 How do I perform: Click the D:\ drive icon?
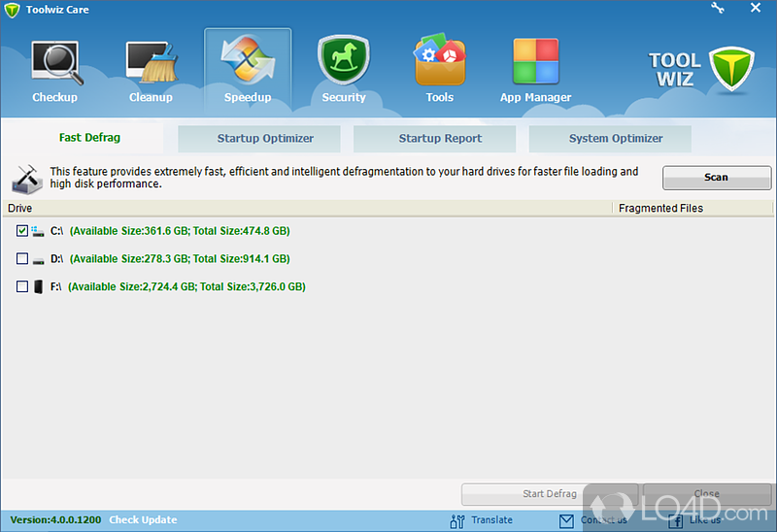tap(38, 260)
